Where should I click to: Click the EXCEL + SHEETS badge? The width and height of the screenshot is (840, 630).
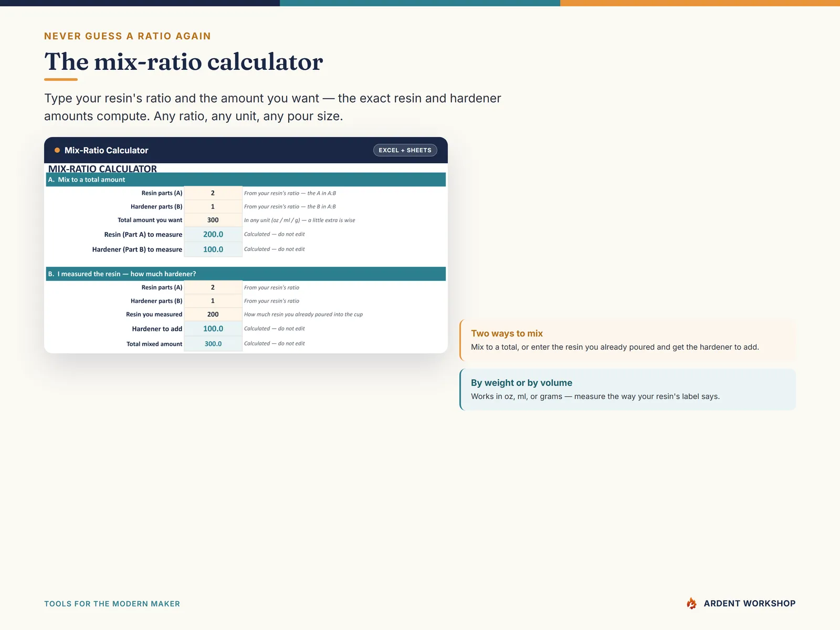coord(405,150)
